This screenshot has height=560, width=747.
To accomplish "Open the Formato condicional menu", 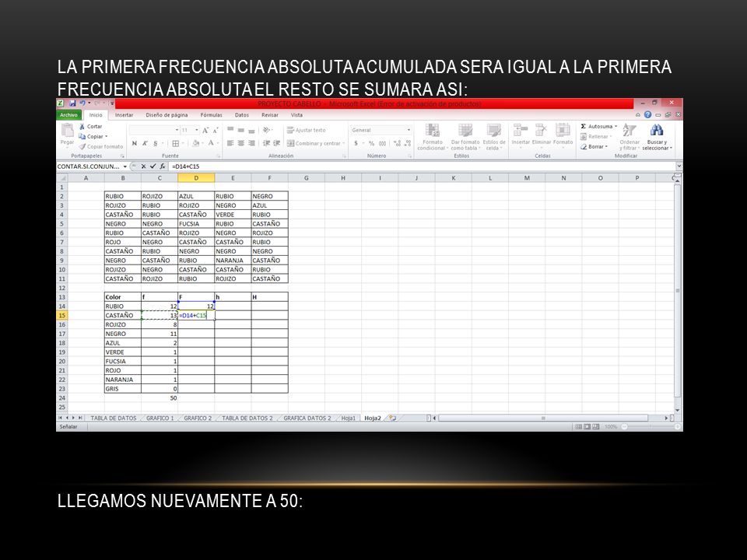I will (433, 137).
